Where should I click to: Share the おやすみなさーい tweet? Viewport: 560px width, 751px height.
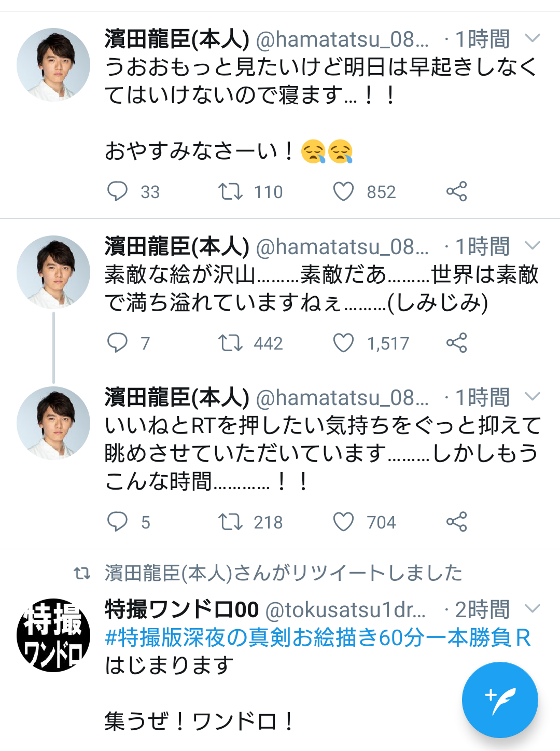456,191
